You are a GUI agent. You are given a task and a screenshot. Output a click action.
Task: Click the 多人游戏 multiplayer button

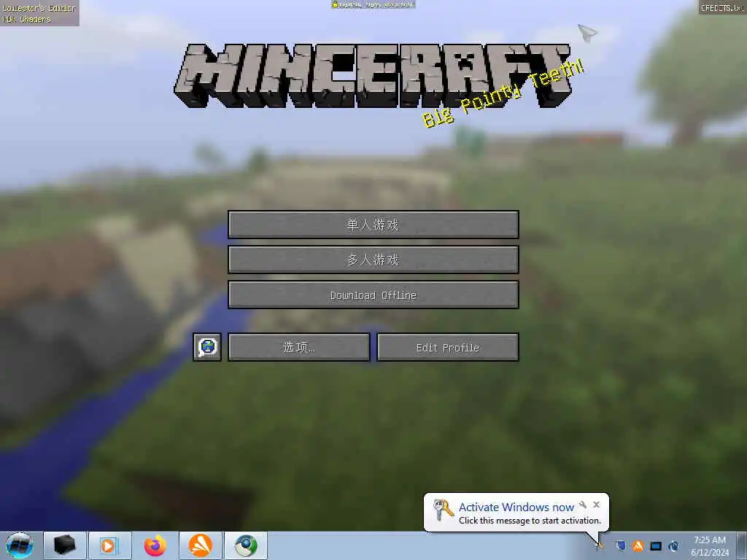click(373, 260)
